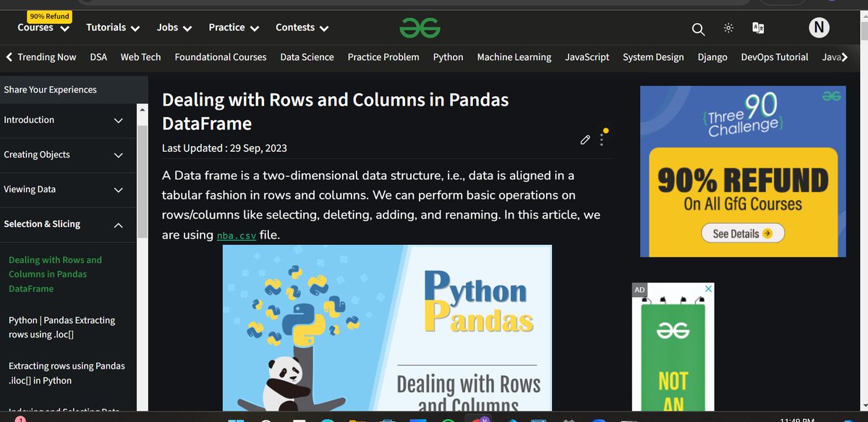Click the Last Updated date text
Viewport: 868px width, 422px height.
click(x=224, y=148)
